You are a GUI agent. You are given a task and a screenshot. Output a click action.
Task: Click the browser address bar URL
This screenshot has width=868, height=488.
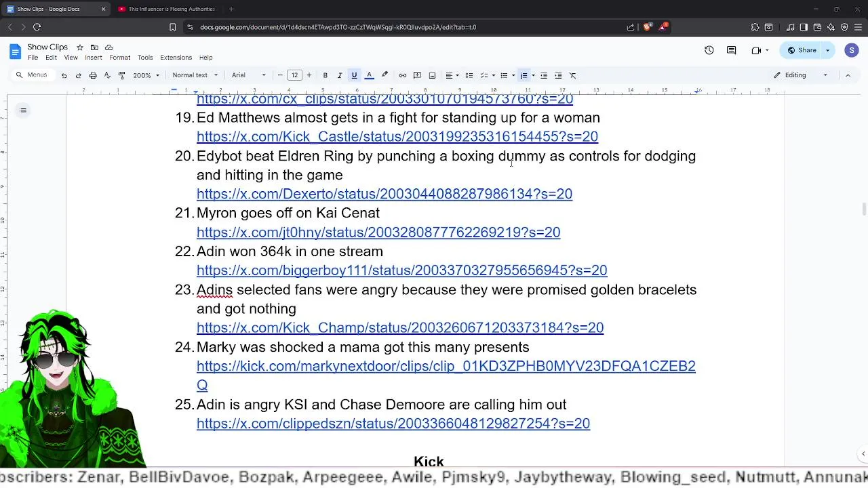[338, 27]
